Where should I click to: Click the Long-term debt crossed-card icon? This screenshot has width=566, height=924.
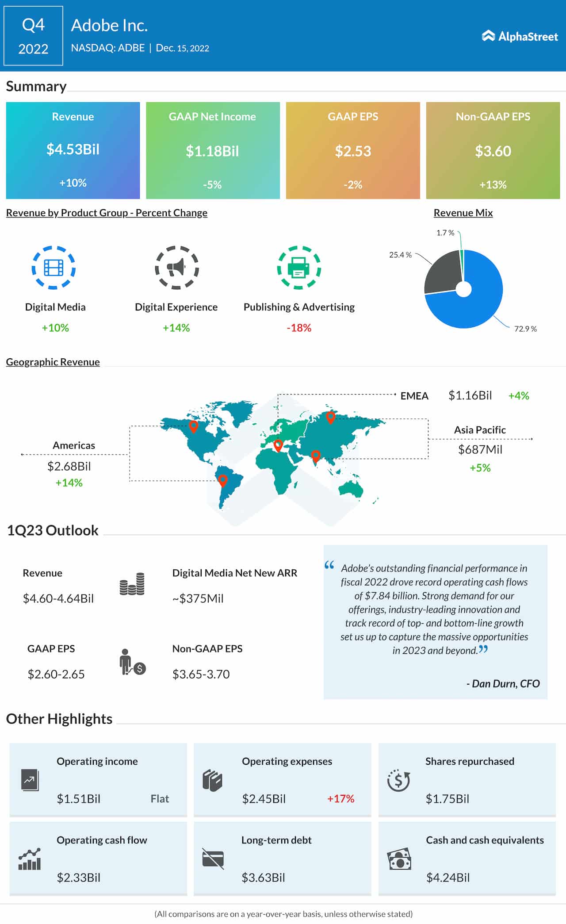tap(213, 859)
